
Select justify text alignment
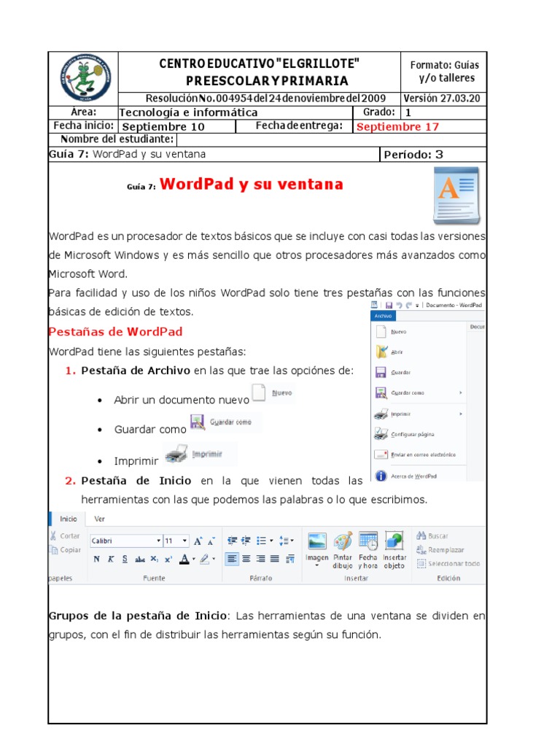pos(275,559)
